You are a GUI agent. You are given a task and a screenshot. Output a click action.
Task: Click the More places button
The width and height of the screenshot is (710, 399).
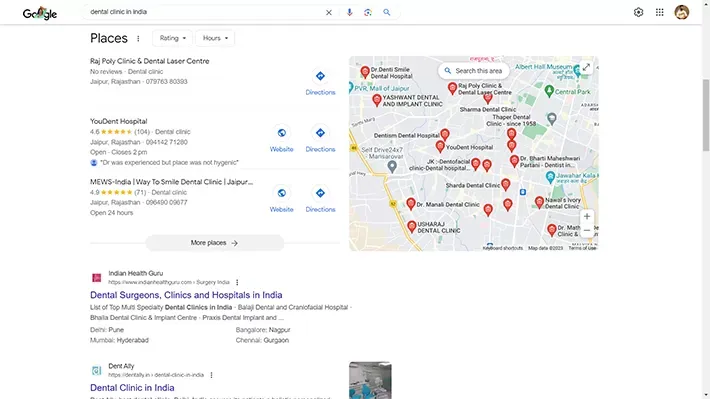(215, 243)
